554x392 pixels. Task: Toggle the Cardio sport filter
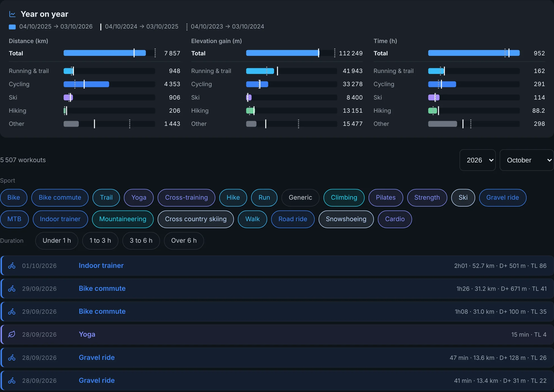tap(395, 219)
